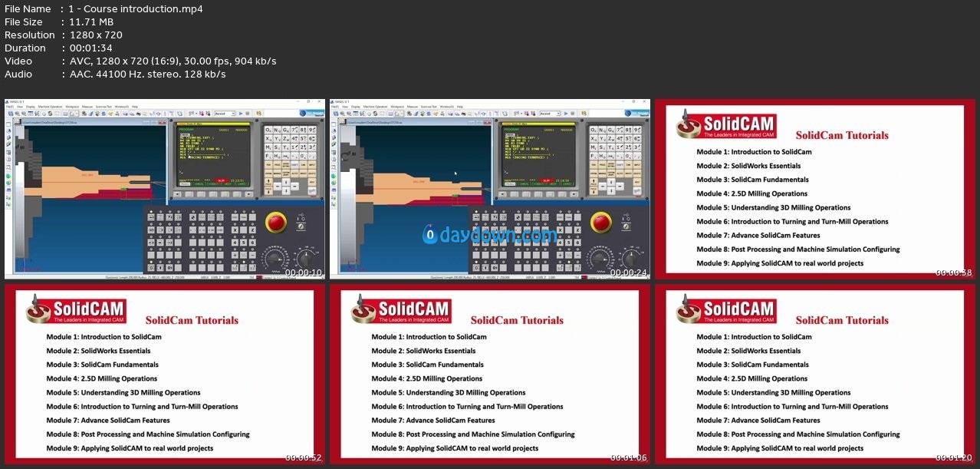Click 'Module 6' Turning line in the 00:01:06 slide

pos(467,407)
